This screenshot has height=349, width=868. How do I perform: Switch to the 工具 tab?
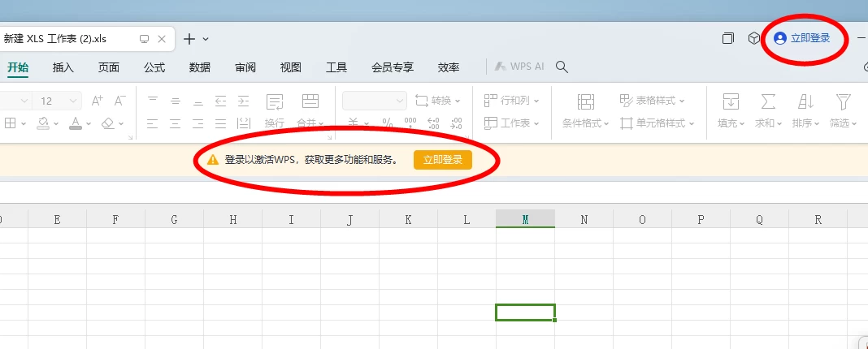tap(336, 67)
